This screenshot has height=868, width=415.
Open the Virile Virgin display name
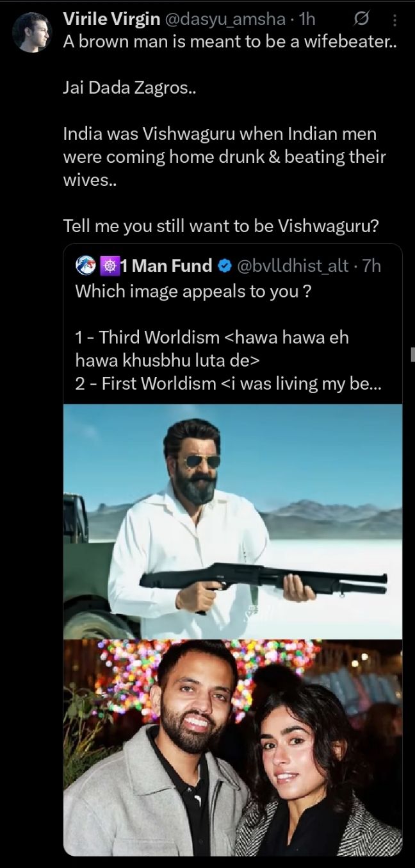coord(111,19)
